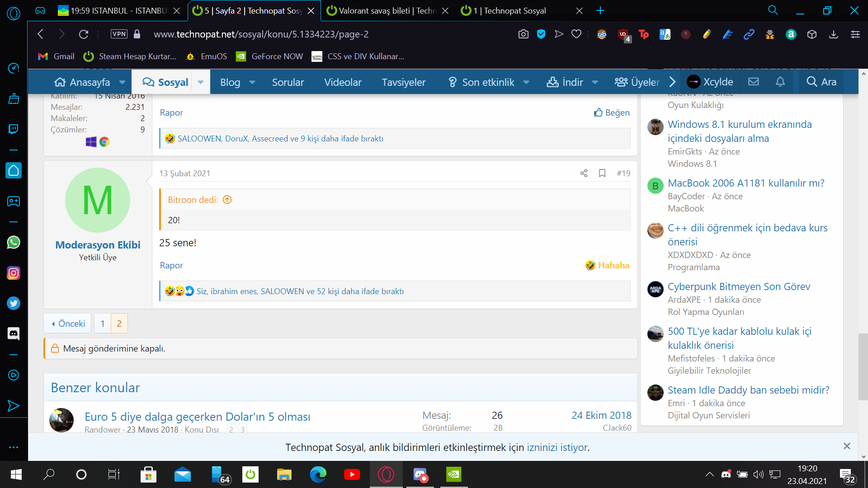Expand the Anasayfa dropdown arrow
The width and height of the screenshot is (868, 488).
coord(122,82)
